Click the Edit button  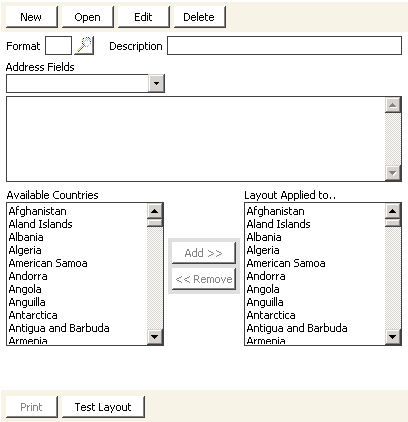pos(143,17)
